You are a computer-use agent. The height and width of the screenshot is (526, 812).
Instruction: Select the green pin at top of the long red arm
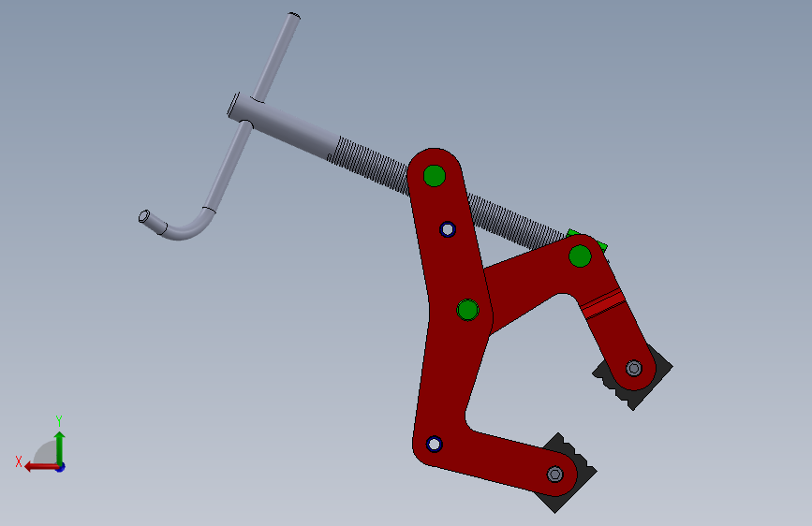(x=434, y=176)
